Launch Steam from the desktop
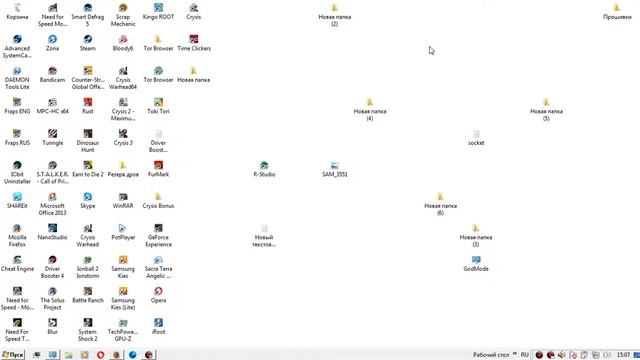This screenshot has width=640, height=360. [88, 43]
